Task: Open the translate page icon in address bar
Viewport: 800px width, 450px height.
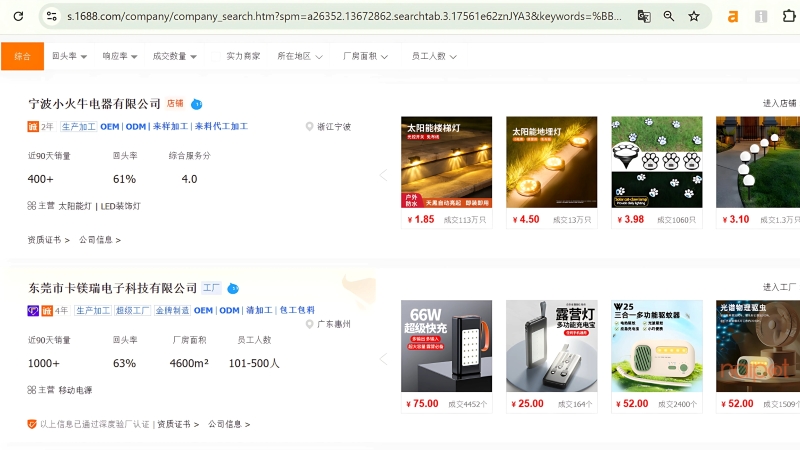Action: click(x=644, y=16)
